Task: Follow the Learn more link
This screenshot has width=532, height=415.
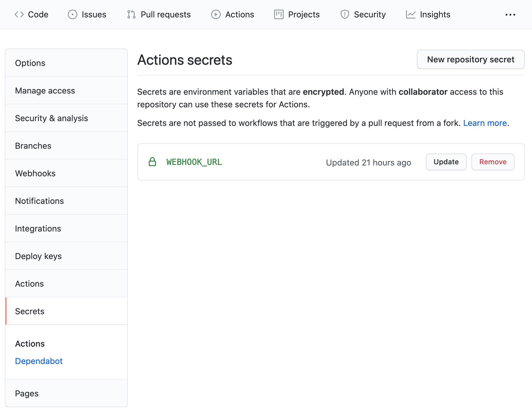Action: point(485,123)
